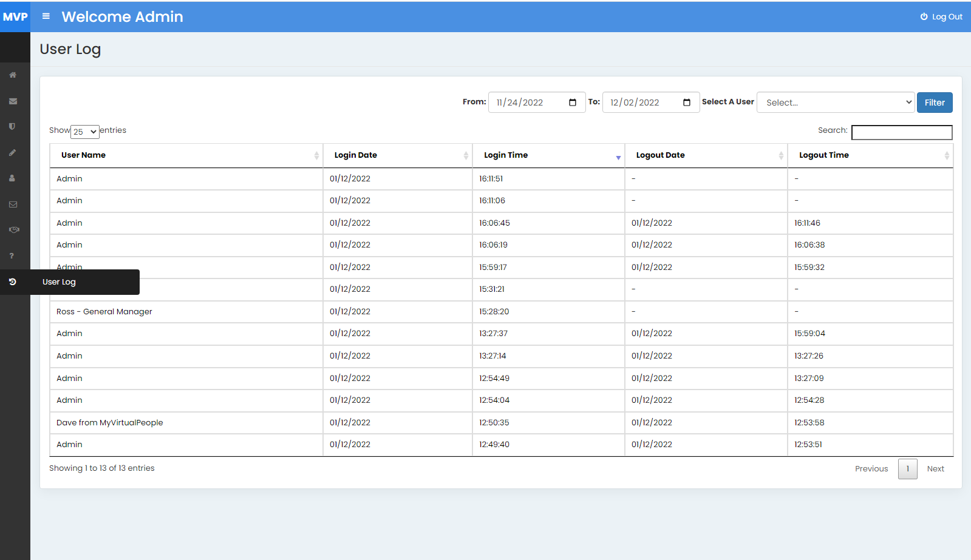Open the solid envelope sidebar icon
This screenshot has width=971, height=560.
13,101
